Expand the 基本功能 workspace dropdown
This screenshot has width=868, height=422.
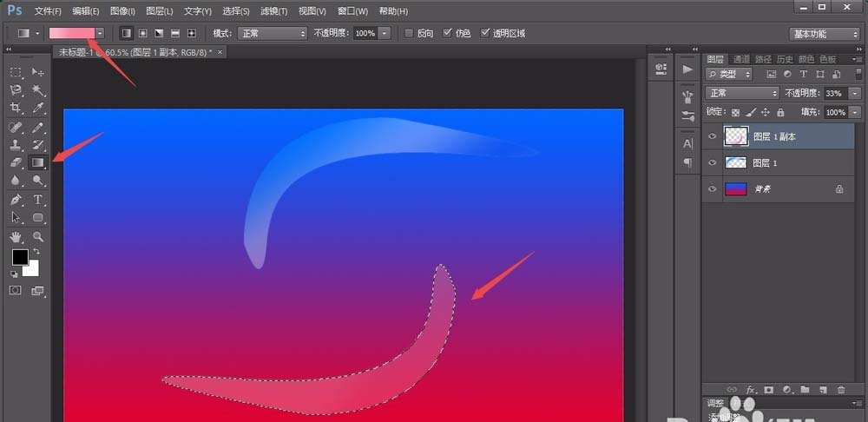[x=824, y=34]
